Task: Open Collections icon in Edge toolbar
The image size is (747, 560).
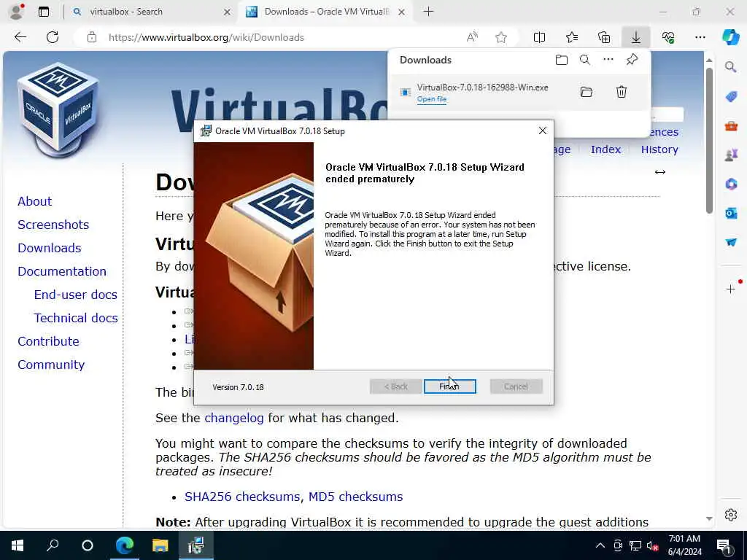Action: click(604, 37)
